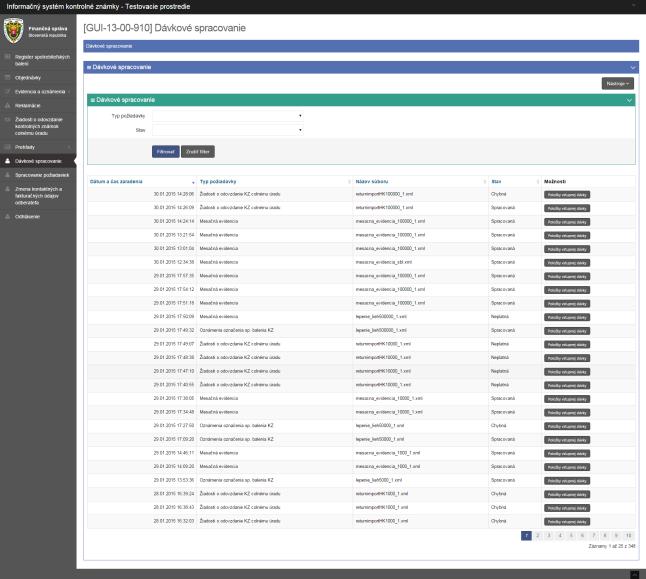Viewport: 646px width, 579px height.
Task: Open the Nástroje dropdown button
Action: [x=617, y=84]
